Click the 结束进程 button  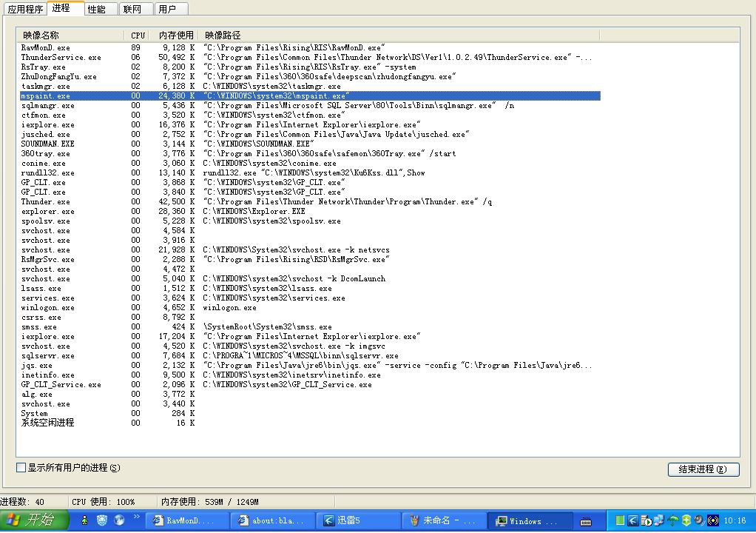703,469
